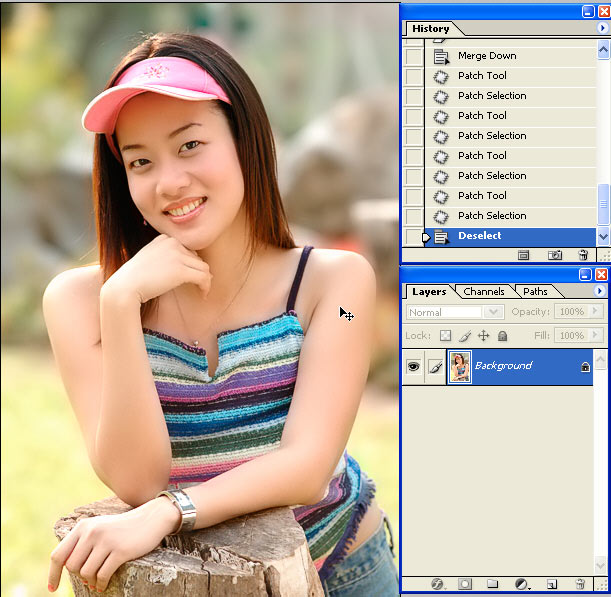Lock all layer attributes
Viewport: 611px width, 597px height.
(503, 336)
